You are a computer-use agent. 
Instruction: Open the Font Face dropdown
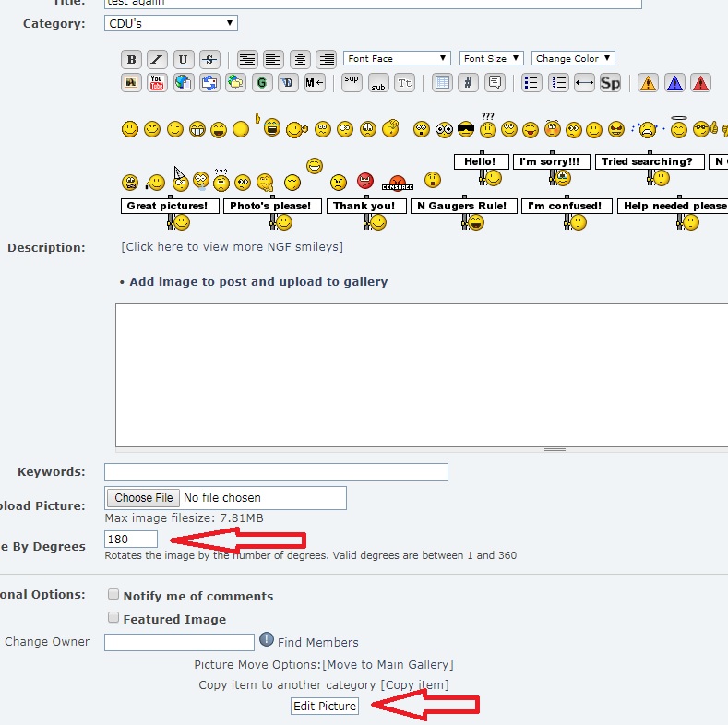pyautogui.click(x=397, y=58)
